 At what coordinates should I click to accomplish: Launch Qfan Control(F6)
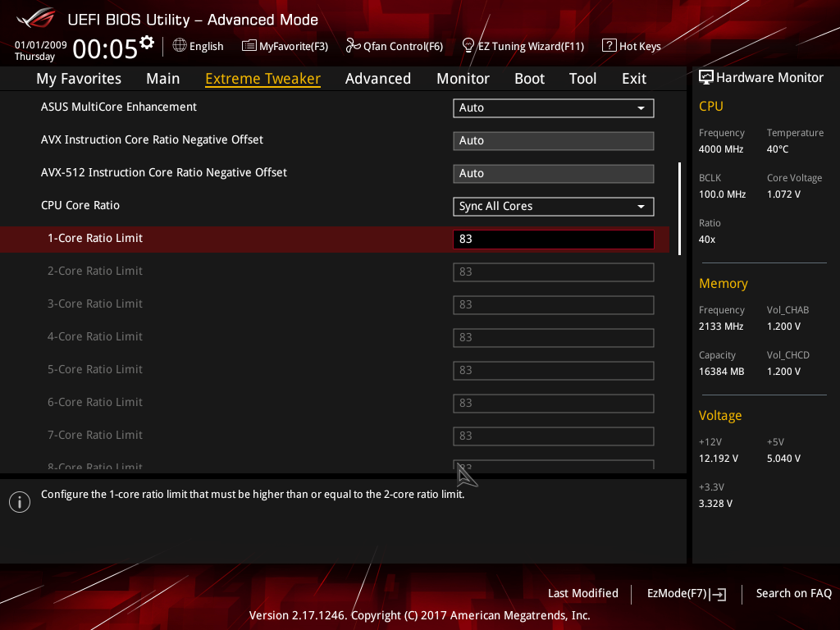tap(403, 46)
